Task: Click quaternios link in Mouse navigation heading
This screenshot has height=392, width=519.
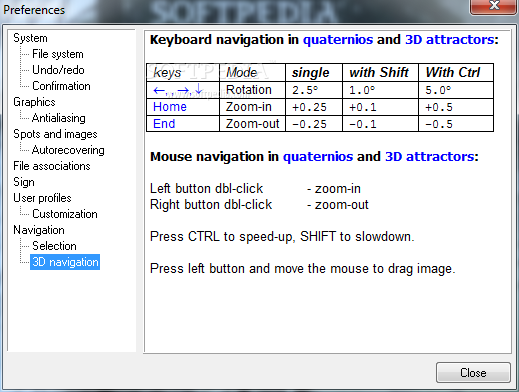Action: point(318,157)
